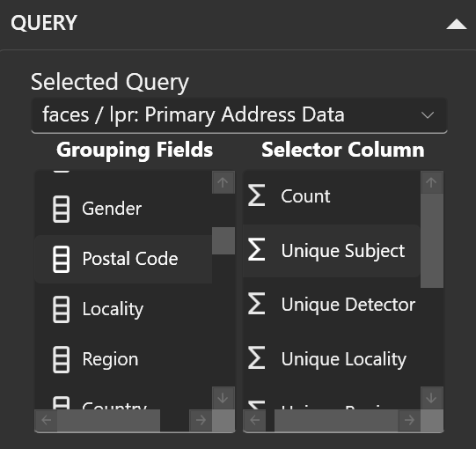Click the sigma icon beside Unique Detector
Screen dimensions: 476x449
[x=257, y=304]
